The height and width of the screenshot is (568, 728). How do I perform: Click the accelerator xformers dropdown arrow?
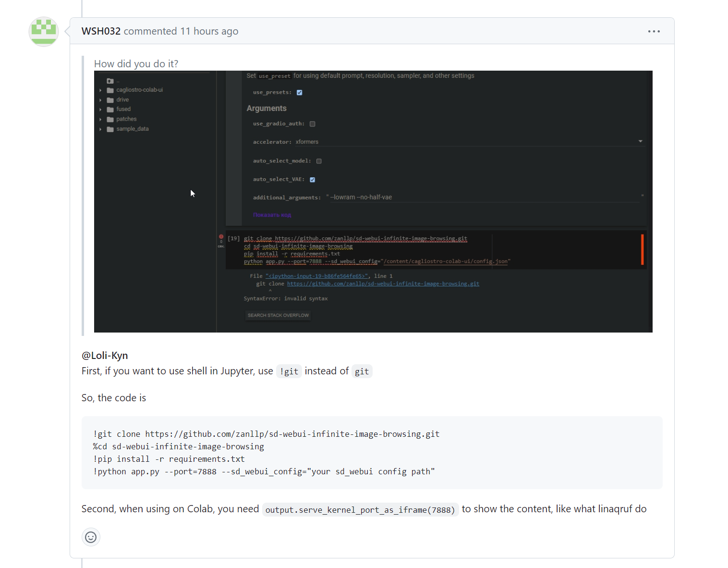[x=640, y=141]
